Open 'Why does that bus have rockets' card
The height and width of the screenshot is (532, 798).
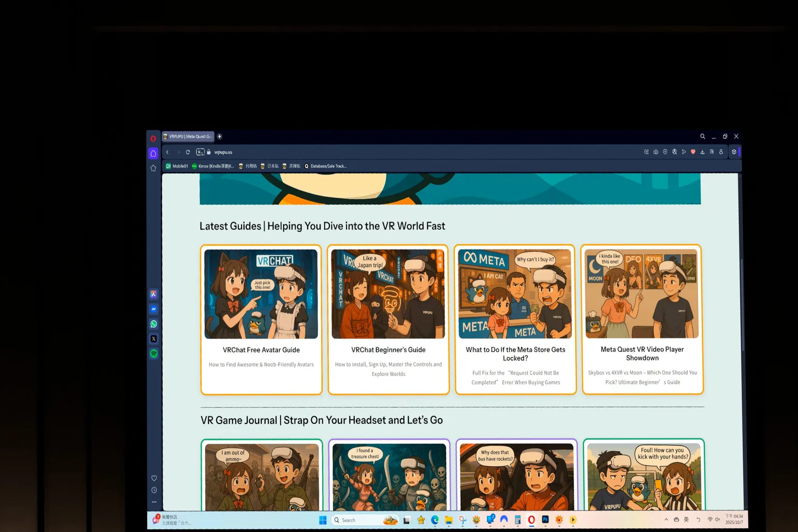pos(516,476)
